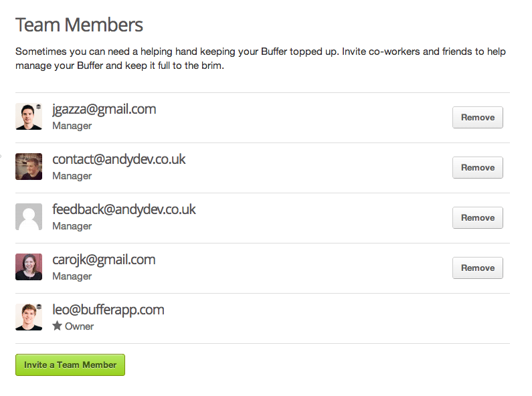Open leo@bufferapp.com owner avatar

click(x=29, y=317)
